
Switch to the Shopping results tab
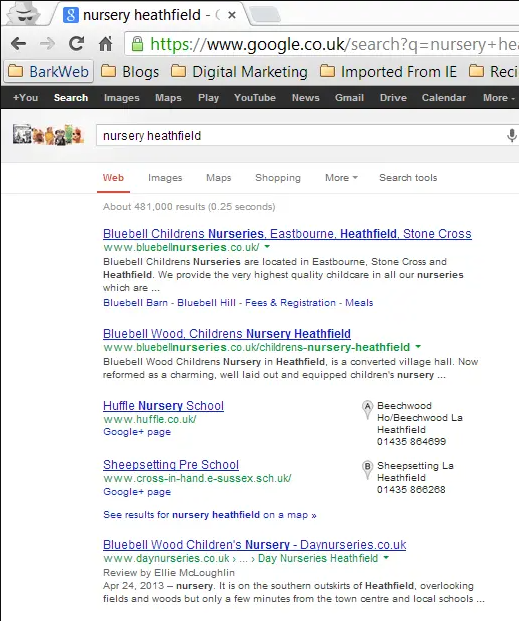(x=278, y=178)
